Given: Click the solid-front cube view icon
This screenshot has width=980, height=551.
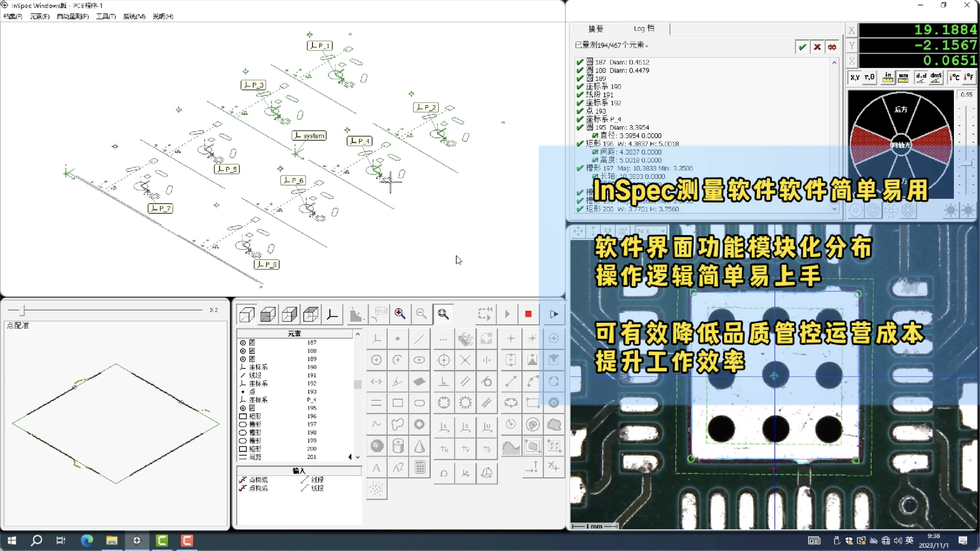Looking at the screenshot, I should (268, 314).
